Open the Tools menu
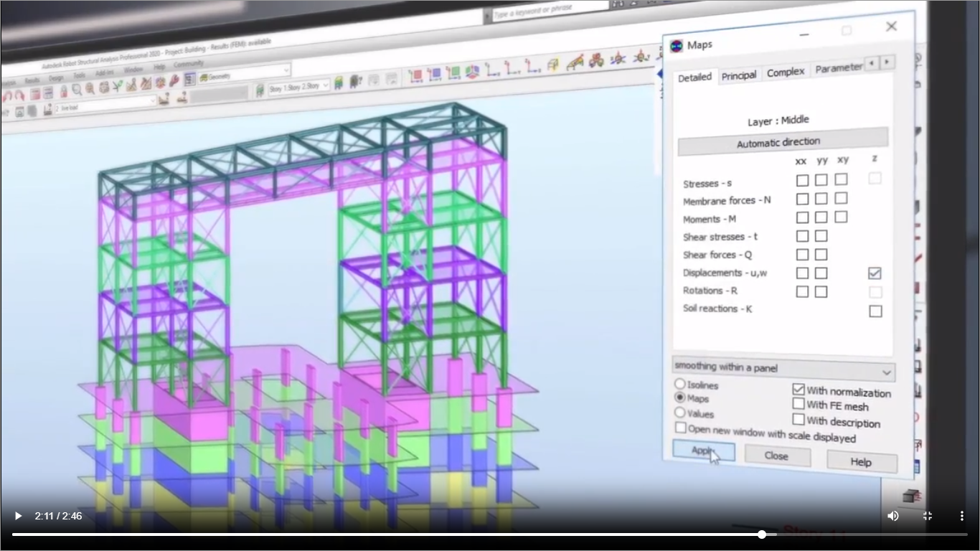This screenshot has width=980, height=551. (x=80, y=75)
